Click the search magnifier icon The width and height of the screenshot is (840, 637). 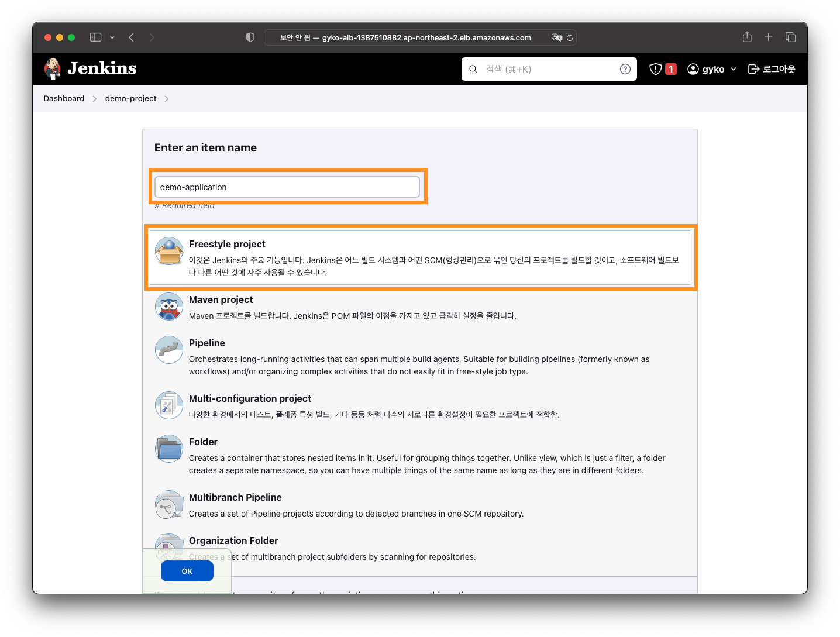[x=473, y=69]
